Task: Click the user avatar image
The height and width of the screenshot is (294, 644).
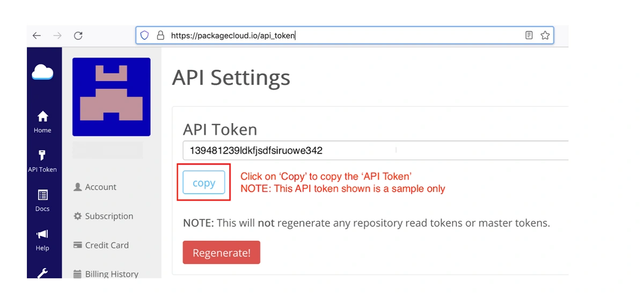Action: point(112,97)
